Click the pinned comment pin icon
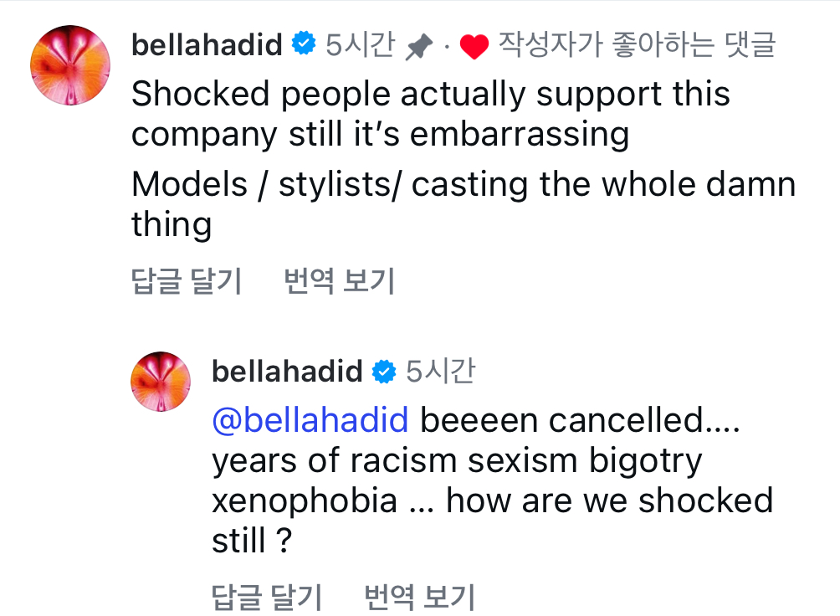The image size is (840, 616). coord(417,49)
